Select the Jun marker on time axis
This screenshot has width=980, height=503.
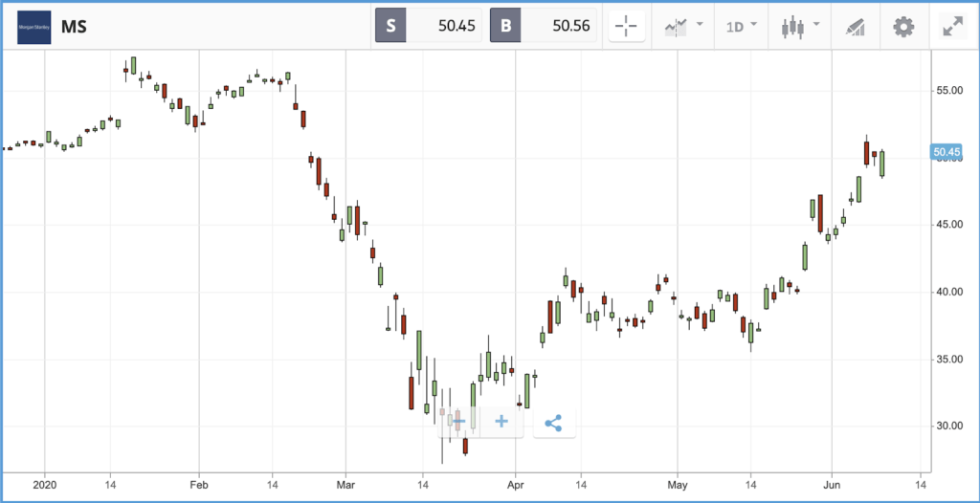tap(832, 484)
